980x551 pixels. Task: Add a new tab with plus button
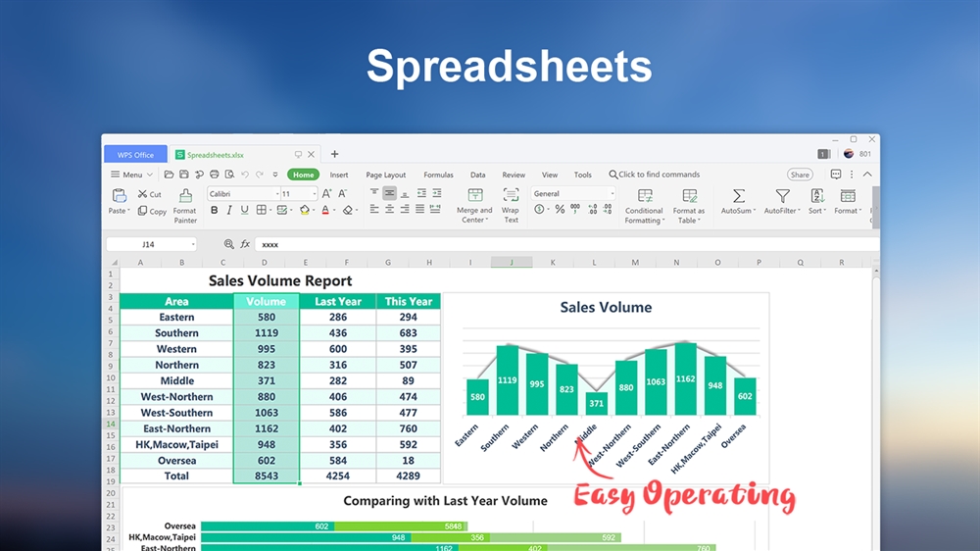point(334,154)
